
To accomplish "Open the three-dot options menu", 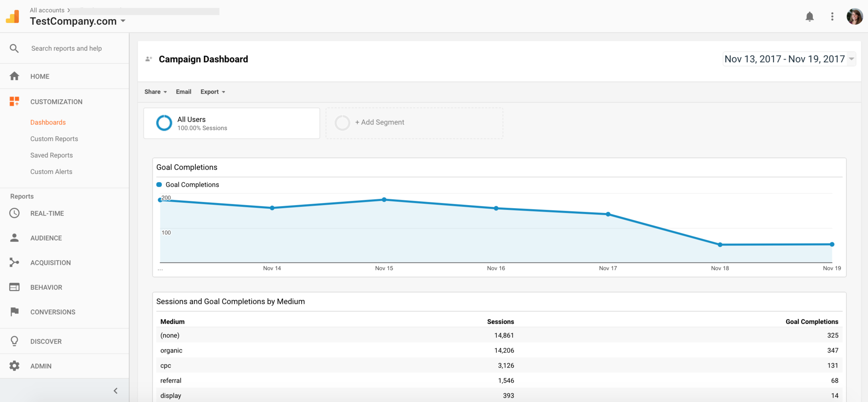I will point(832,17).
